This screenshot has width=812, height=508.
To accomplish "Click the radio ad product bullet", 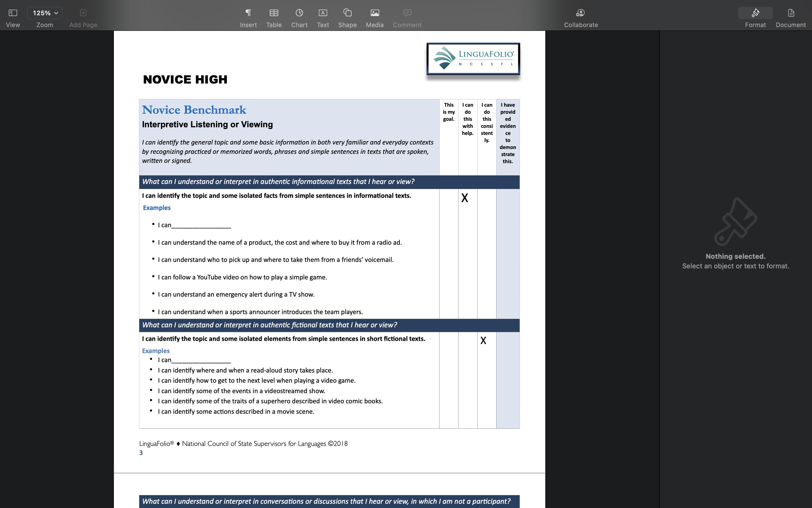I will [280, 243].
